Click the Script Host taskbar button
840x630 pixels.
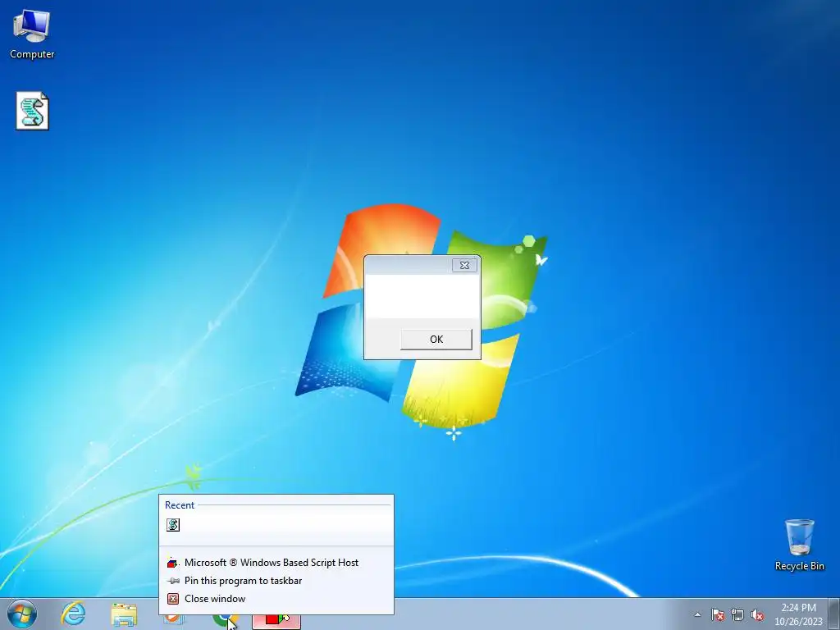pyautogui.click(x=276, y=620)
